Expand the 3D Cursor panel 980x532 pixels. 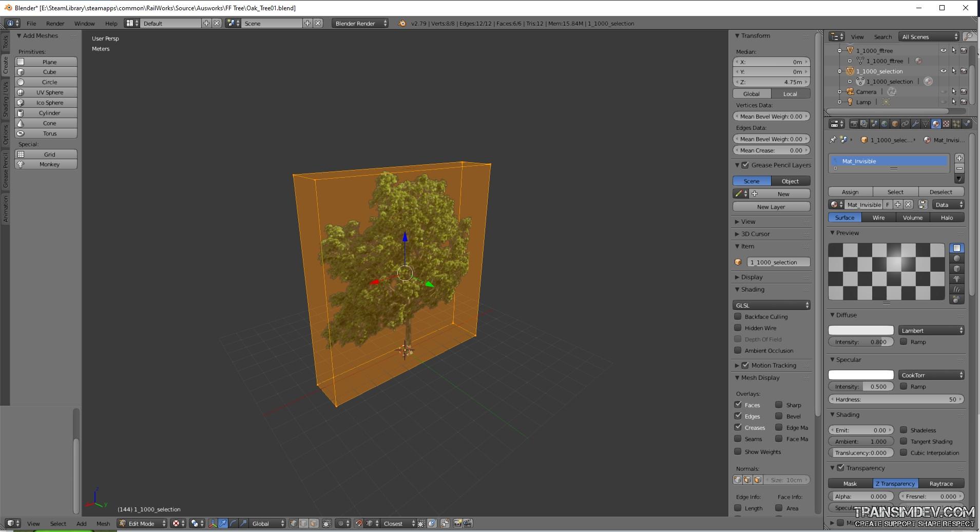tap(755, 234)
